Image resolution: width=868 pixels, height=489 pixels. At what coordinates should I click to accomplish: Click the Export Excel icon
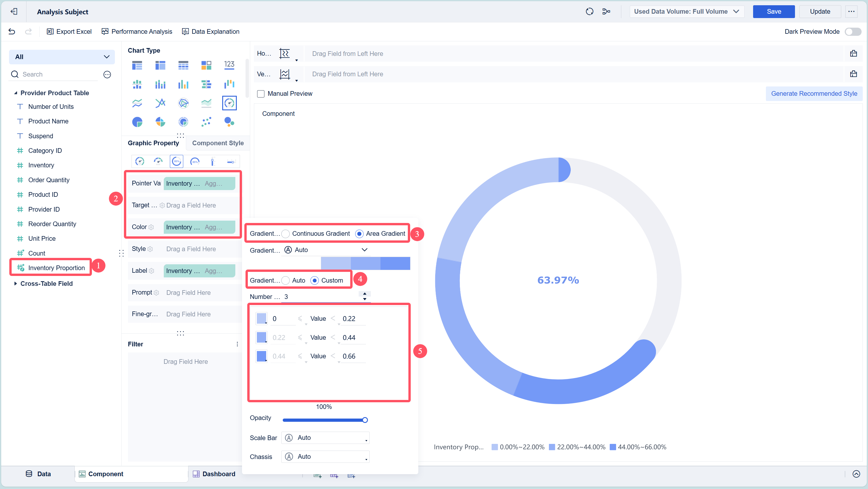[50, 31]
